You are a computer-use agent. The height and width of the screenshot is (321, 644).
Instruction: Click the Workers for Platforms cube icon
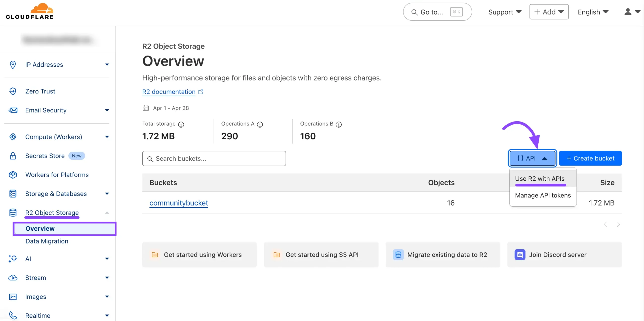[x=13, y=175]
